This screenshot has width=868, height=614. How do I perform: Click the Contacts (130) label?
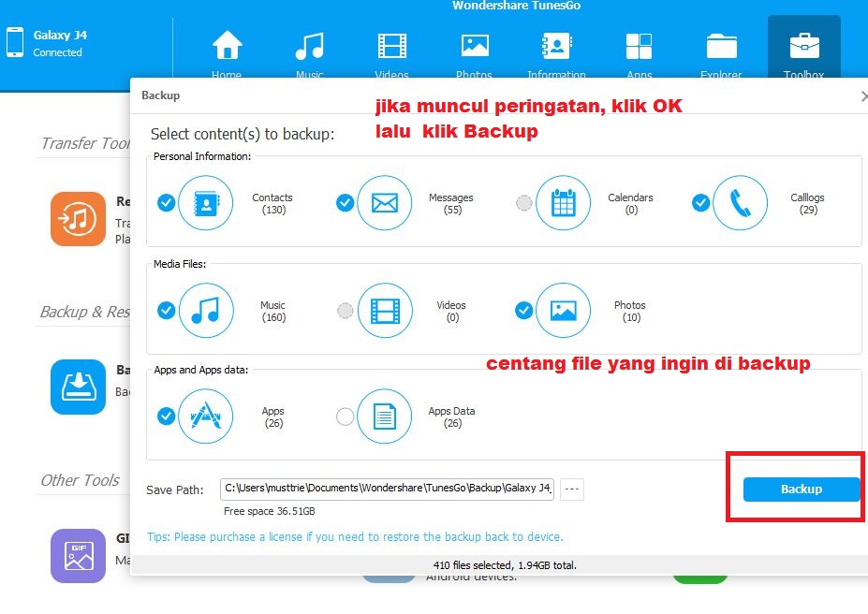coord(272,203)
